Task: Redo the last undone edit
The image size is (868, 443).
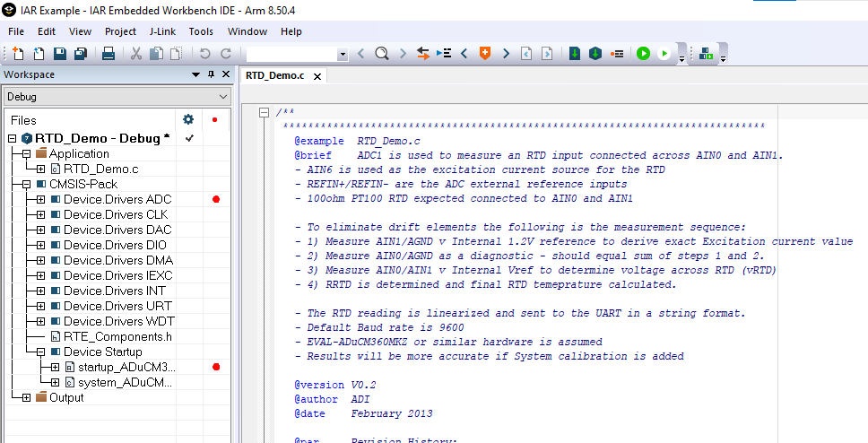Action: (x=226, y=54)
